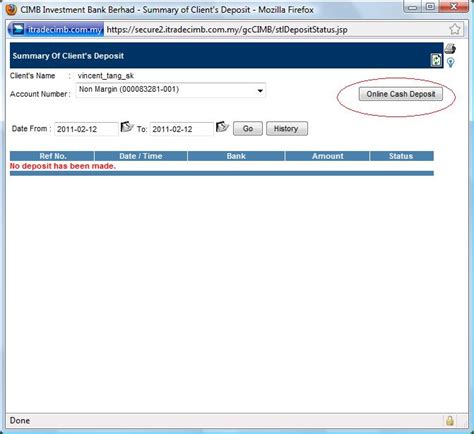Click the security padlock in status bar

450,421
